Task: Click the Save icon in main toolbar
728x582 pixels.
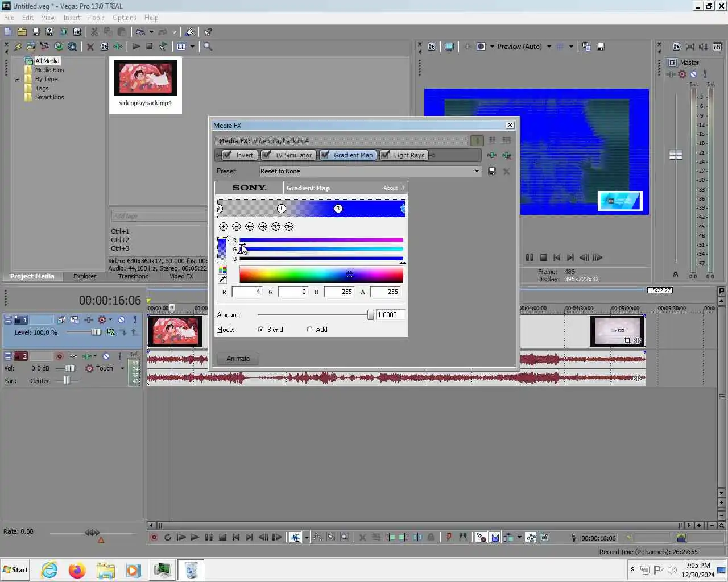Action: tap(35, 32)
